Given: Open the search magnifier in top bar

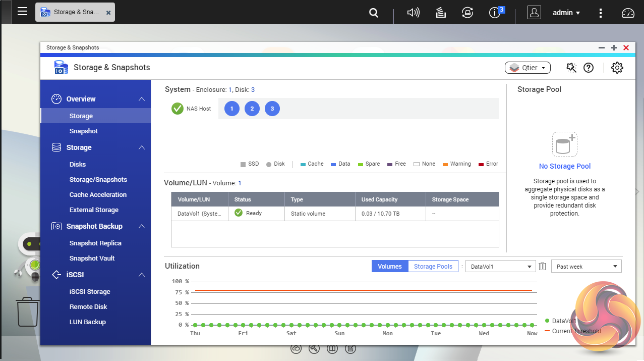Looking at the screenshot, I should (373, 13).
